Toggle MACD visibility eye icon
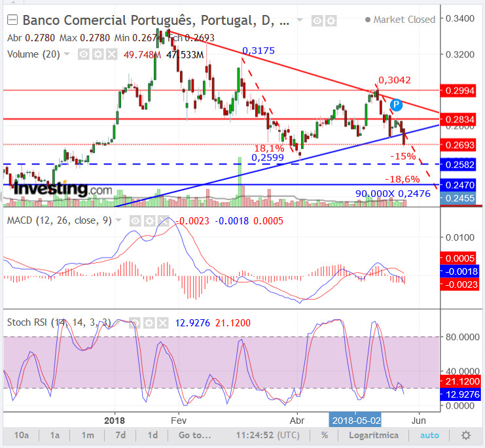Image resolution: width=485 pixels, height=448 pixels. 135,221
